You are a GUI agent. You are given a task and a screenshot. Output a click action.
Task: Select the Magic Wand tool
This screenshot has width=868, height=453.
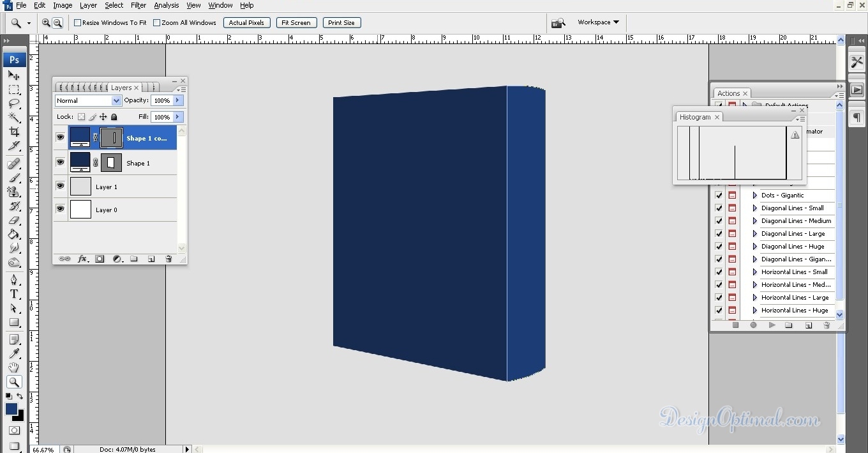point(14,118)
